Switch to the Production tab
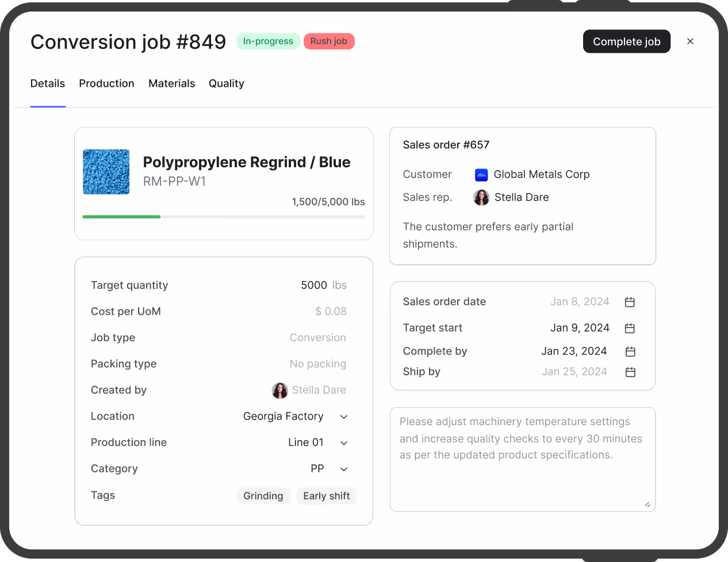Screen dimensions: 728x562 (106, 83)
